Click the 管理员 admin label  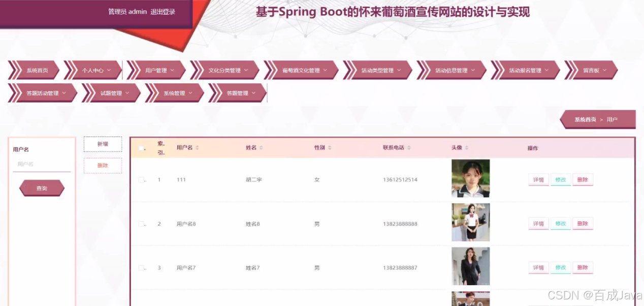tap(127, 12)
